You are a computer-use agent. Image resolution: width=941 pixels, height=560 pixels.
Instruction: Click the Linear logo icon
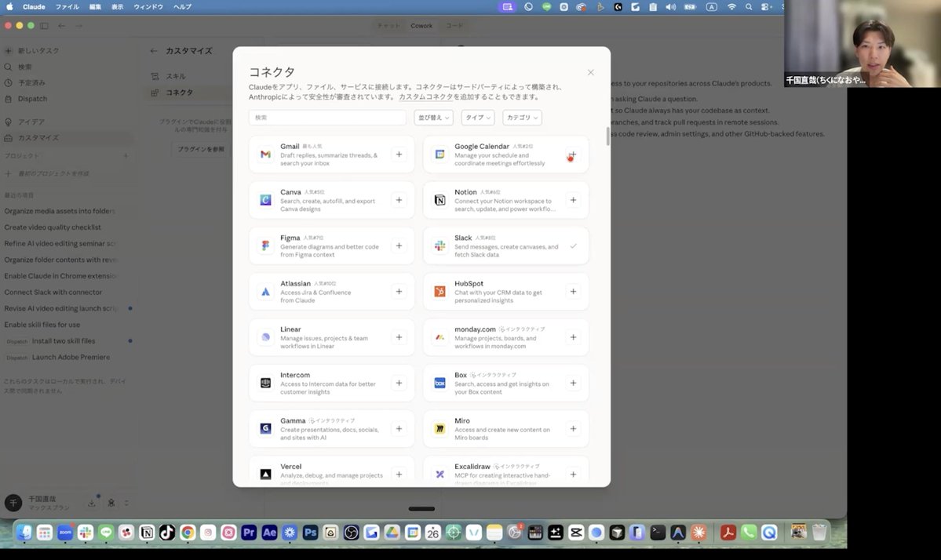tap(265, 337)
